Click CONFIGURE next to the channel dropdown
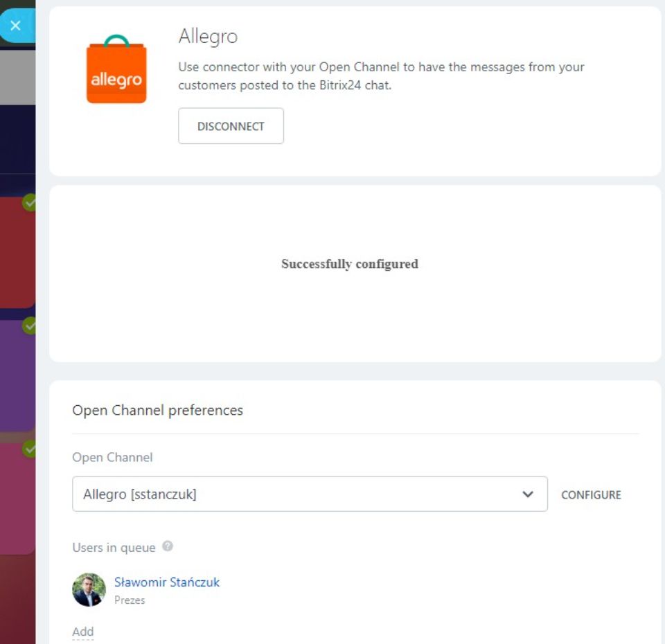Screen dimensions: 665x644 point(591,494)
